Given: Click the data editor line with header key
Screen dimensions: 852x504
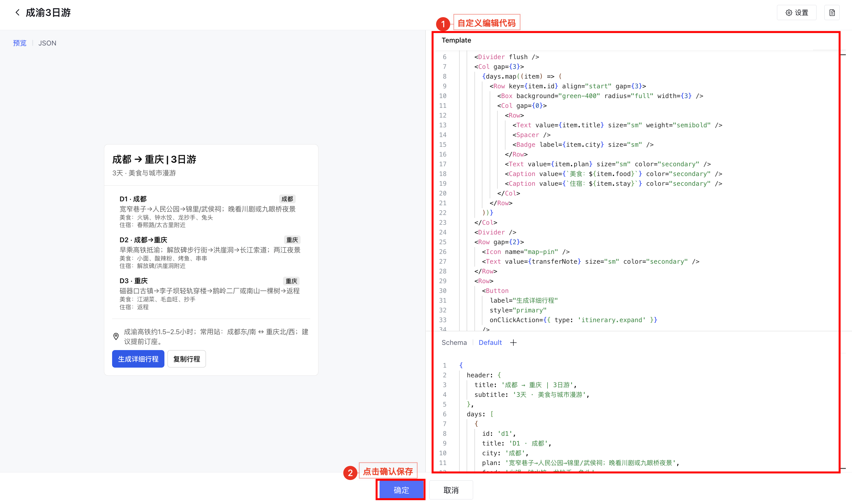Looking at the screenshot, I should click(480, 375).
